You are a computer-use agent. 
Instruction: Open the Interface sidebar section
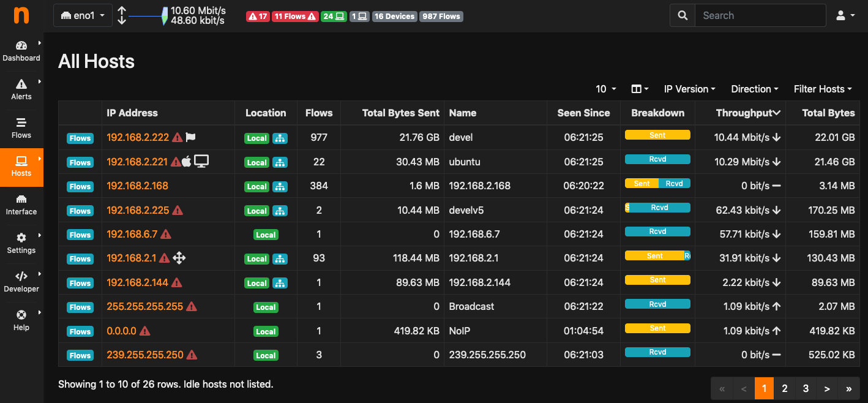(x=21, y=205)
